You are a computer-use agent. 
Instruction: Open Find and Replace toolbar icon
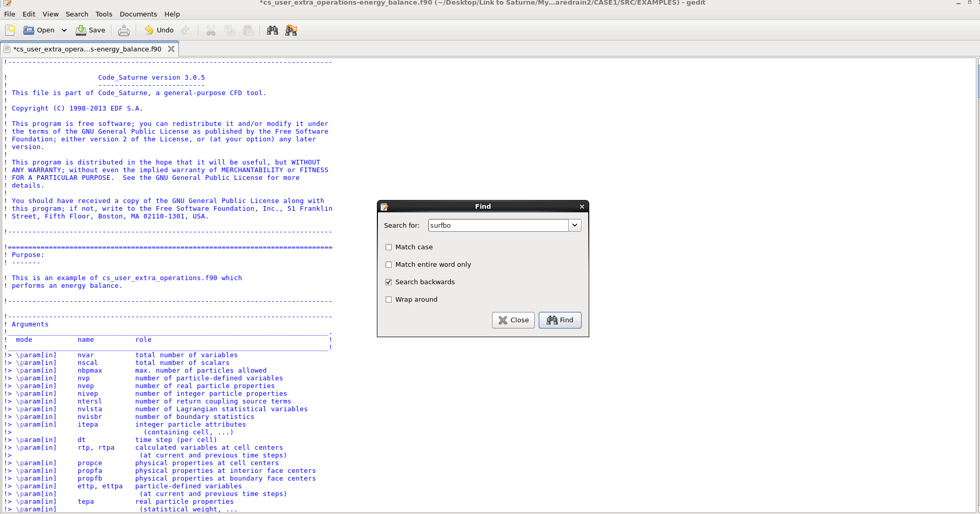(x=291, y=31)
